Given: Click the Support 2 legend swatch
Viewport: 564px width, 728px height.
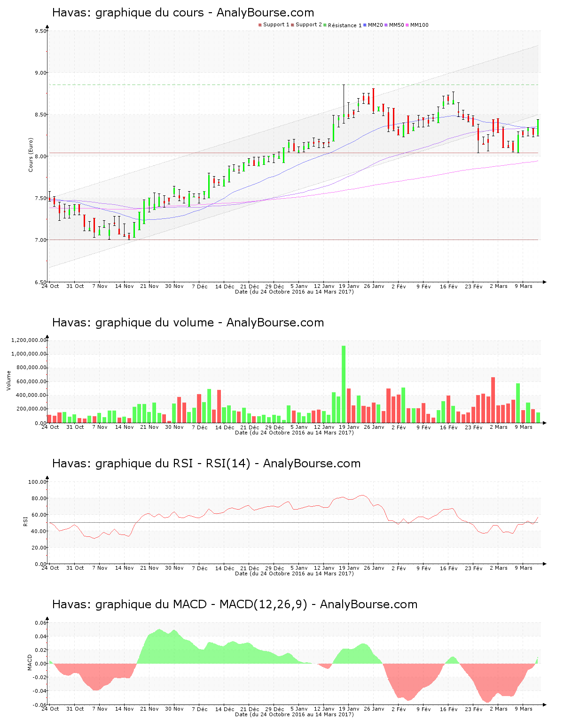Looking at the screenshot, I should (x=292, y=25).
